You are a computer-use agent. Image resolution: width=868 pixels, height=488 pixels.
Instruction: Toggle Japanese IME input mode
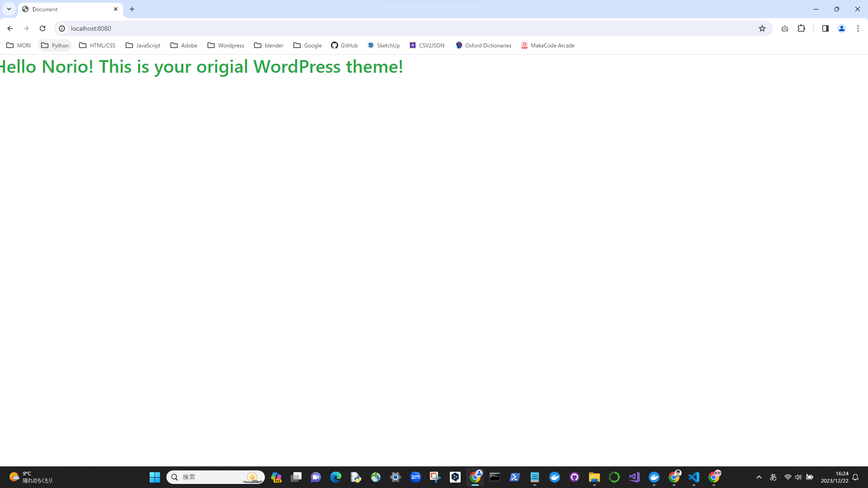(x=773, y=477)
